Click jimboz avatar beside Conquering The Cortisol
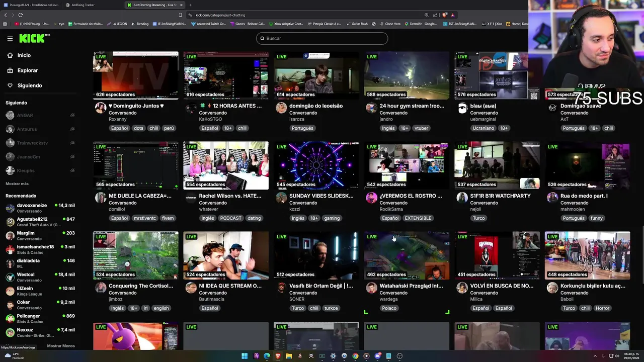 click(101, 288)
